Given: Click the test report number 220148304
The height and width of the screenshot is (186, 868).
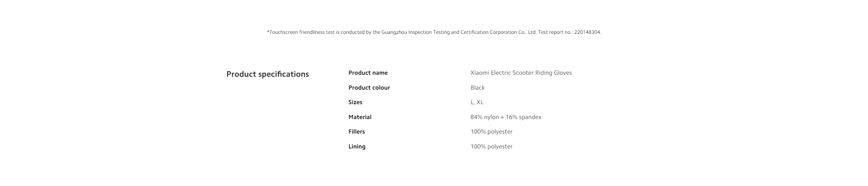Looking at the screenshot, I should point(587,32).
